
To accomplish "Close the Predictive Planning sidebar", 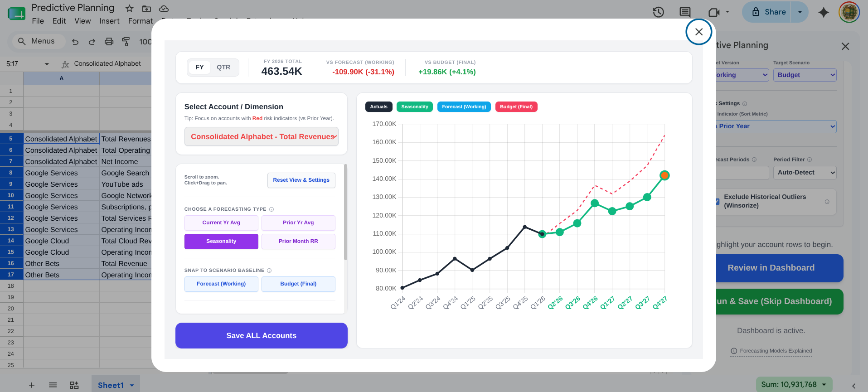I will (845, 46).
